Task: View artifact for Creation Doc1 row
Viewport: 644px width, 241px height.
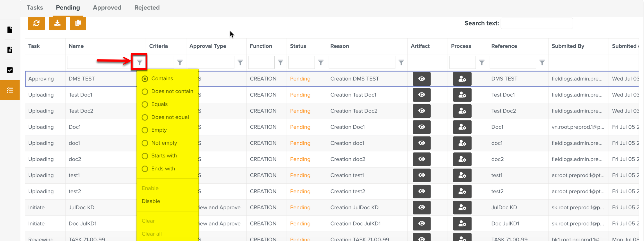Action: click(x=421, y=127)
